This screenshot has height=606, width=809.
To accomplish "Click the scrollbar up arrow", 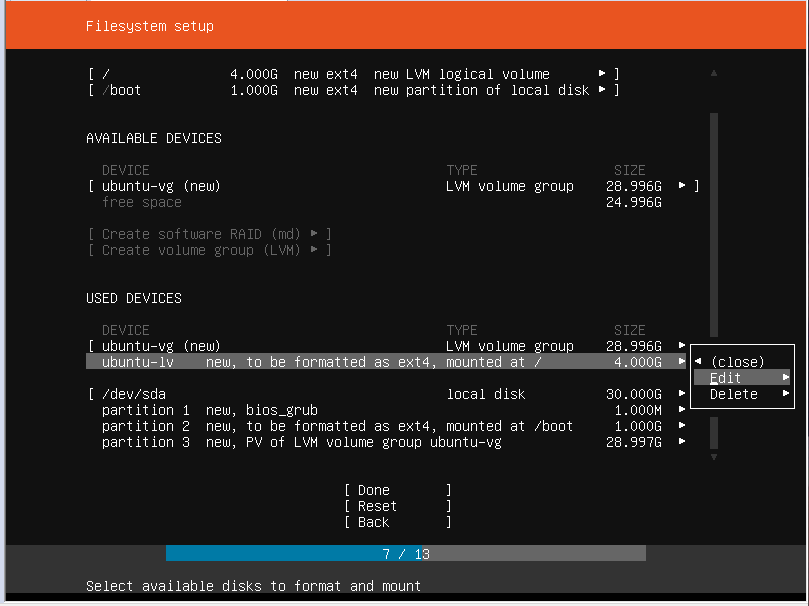I will (x=714, y=73).
